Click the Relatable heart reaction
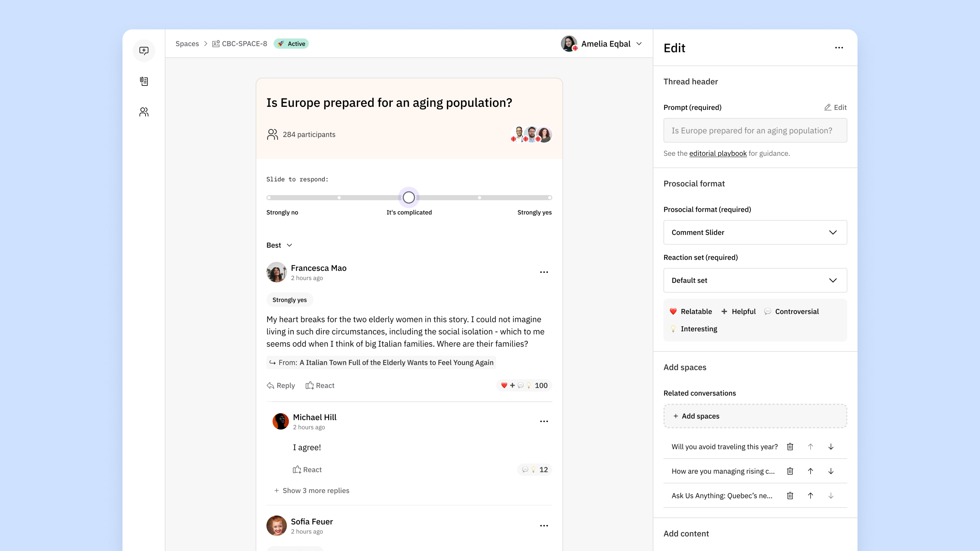 pyautogui.click(x=691, y=311)
